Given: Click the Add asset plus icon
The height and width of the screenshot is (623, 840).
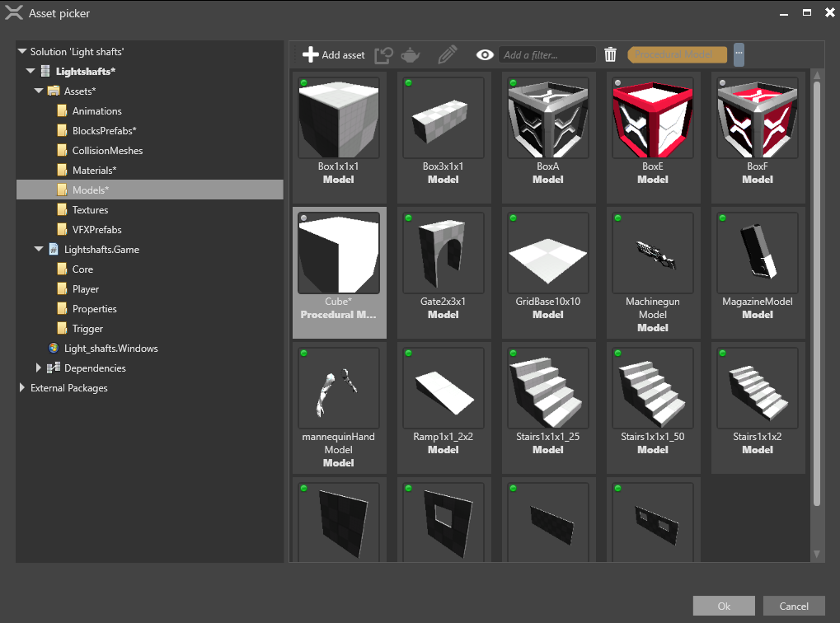Looking at the screenshot, I should pyautogui.click(x=310, y=55).
